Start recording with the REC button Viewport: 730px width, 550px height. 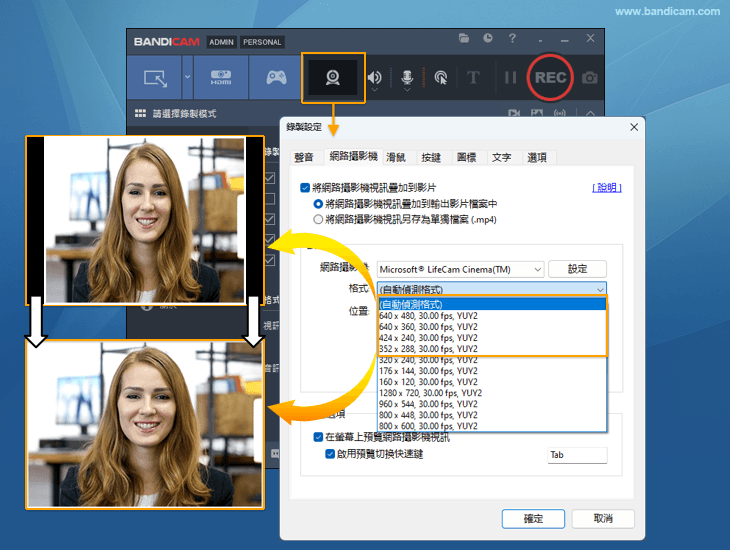click(549, 78)
